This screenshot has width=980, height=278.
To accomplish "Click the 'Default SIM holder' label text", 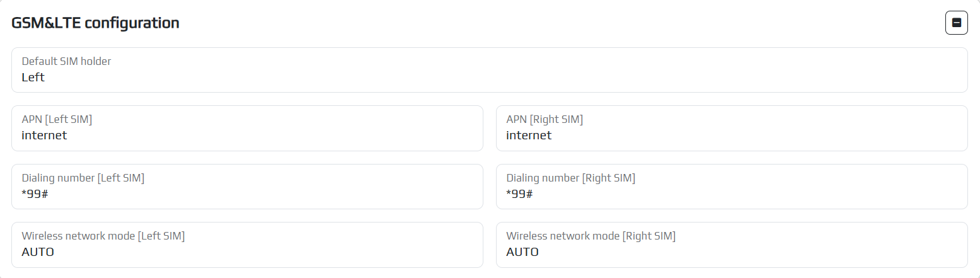I will [x=66, y=61].
